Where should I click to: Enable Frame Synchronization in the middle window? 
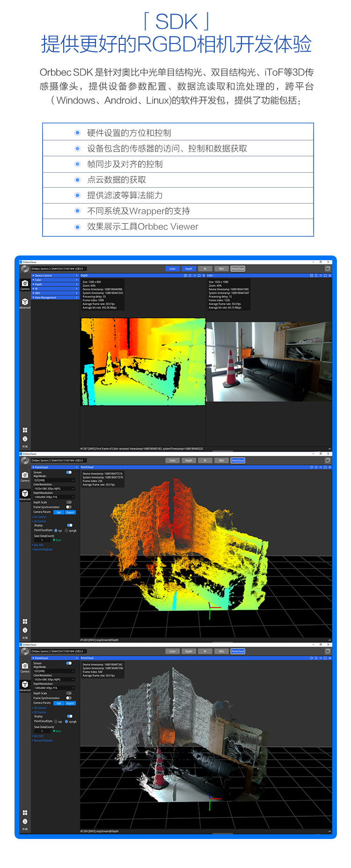[69, 507]
